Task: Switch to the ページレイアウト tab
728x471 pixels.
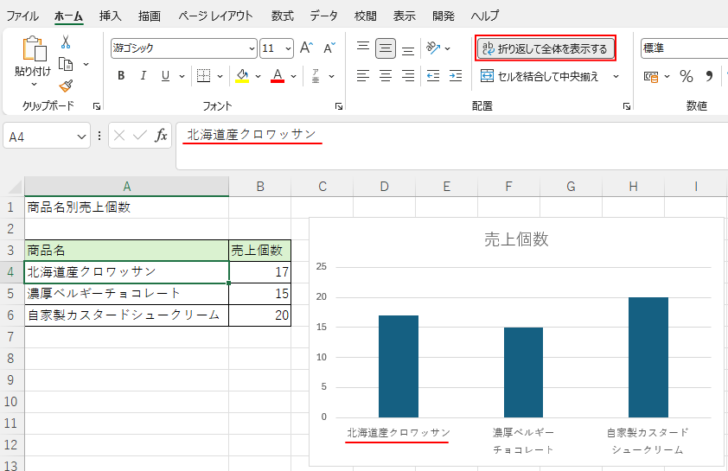Action: (x=215, y=16)
